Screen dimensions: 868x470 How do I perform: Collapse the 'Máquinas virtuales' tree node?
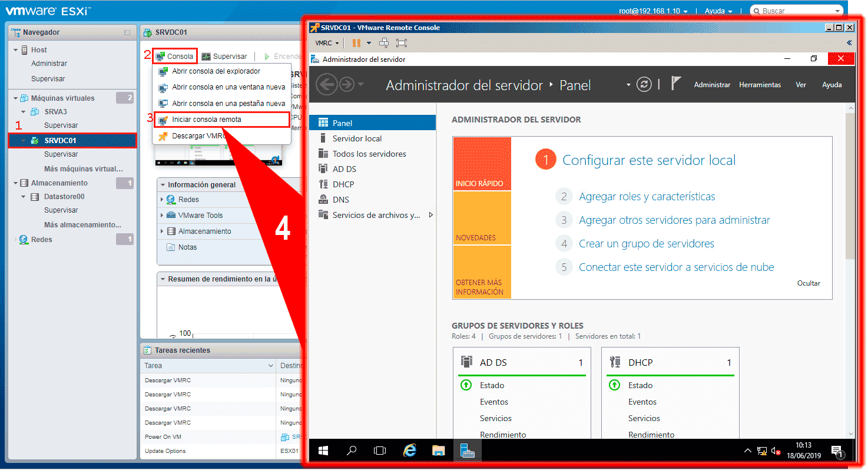(15, 97)
